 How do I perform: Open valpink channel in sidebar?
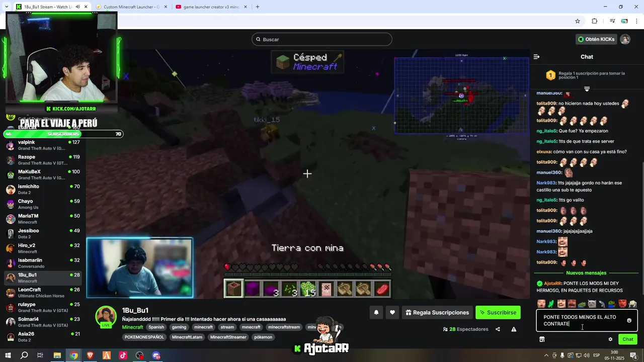coord(43,145)
